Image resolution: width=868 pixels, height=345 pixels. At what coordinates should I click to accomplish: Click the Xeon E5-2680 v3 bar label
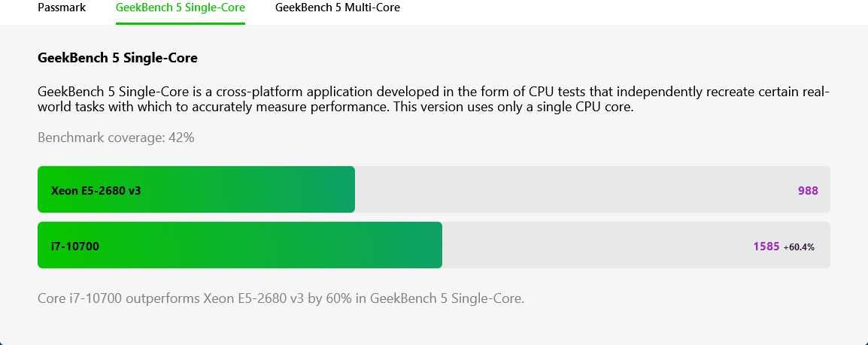tap(96, 191)
